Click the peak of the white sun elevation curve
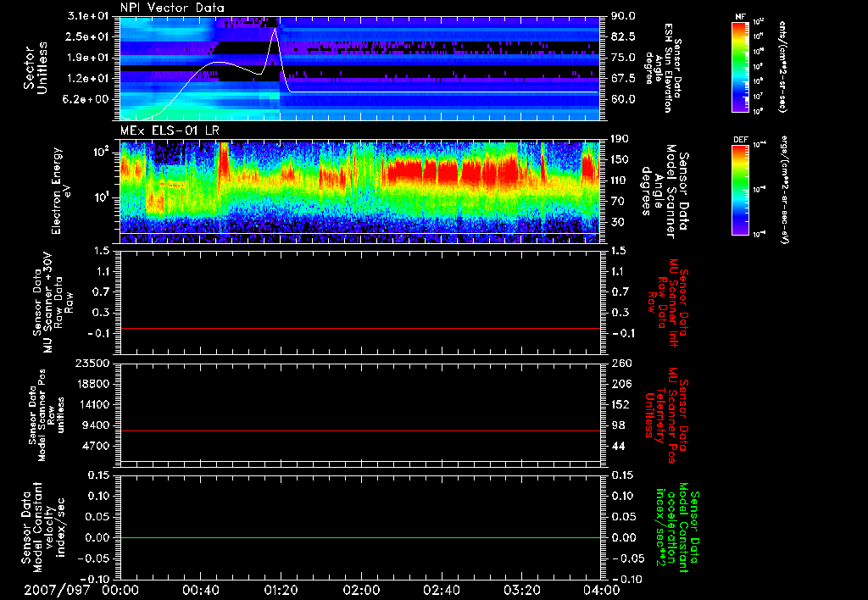This screenshot has height=600, width=868. (x=275, y=29)
